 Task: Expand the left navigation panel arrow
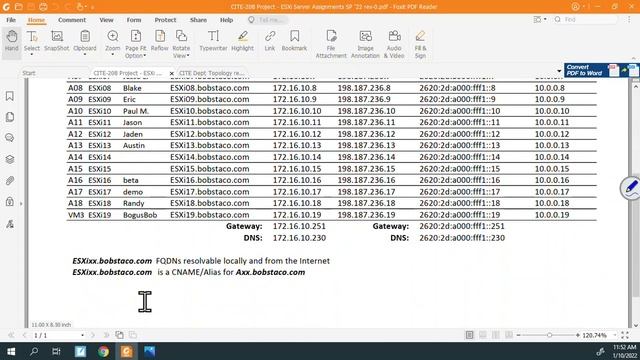21,203
